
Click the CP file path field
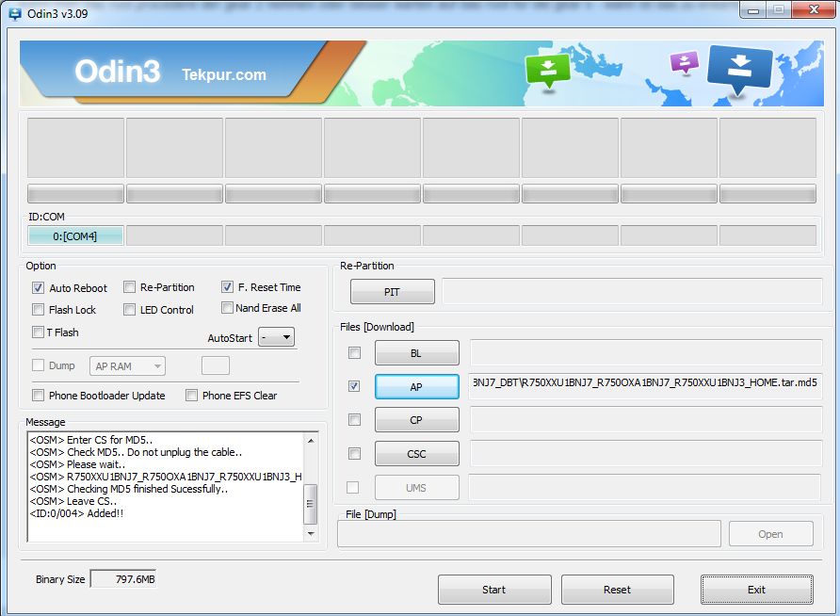click(x=645, y=419)
